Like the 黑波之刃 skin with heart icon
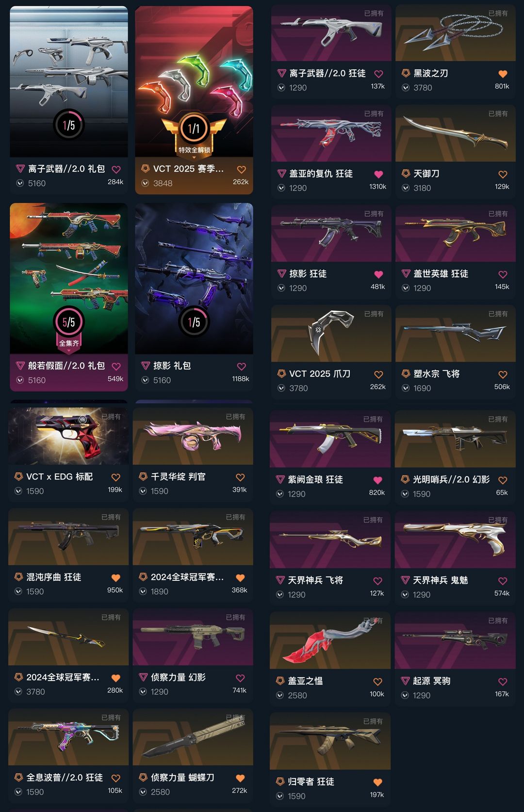The image size is (524, 812). (x=503, y=74)
